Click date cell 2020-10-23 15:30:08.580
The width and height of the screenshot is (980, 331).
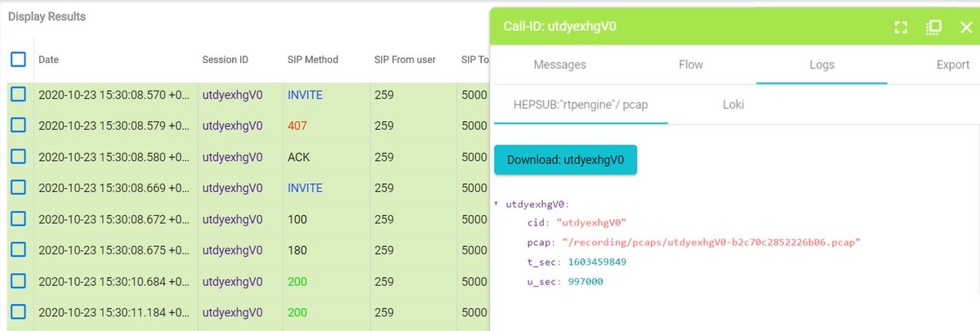point(114,157)
